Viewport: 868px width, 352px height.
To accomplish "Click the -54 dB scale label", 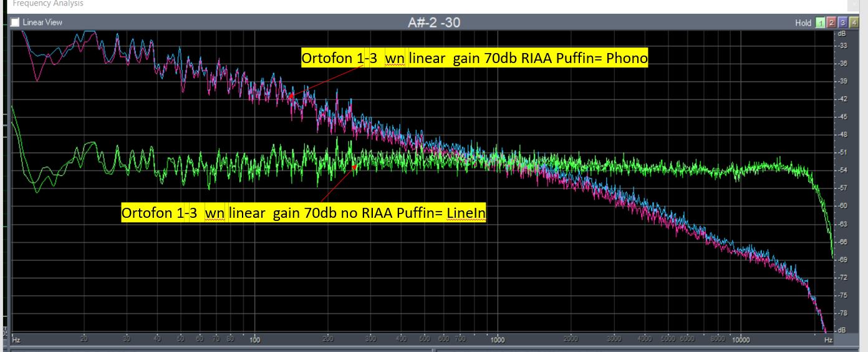I will pos(842,170).
